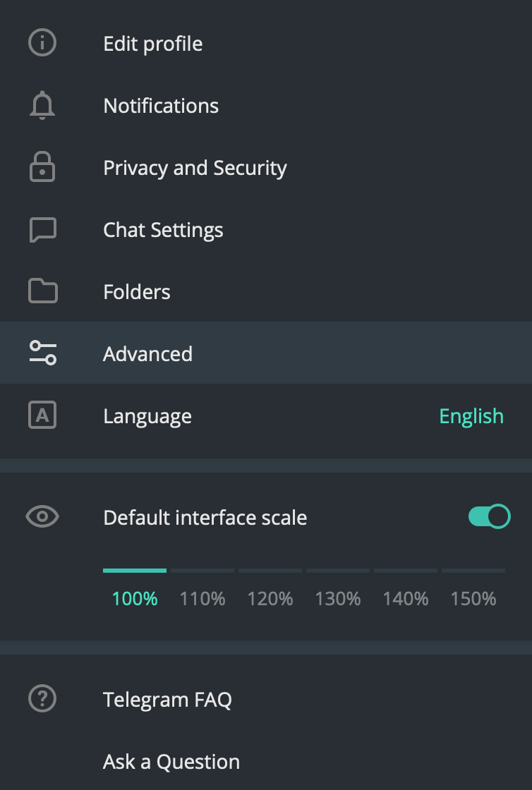Image resolution: width=532 pixels, height=790 pixels.
Task: Click the Chat Settings speech bubble icon
Action: click(x=42, y=230)
